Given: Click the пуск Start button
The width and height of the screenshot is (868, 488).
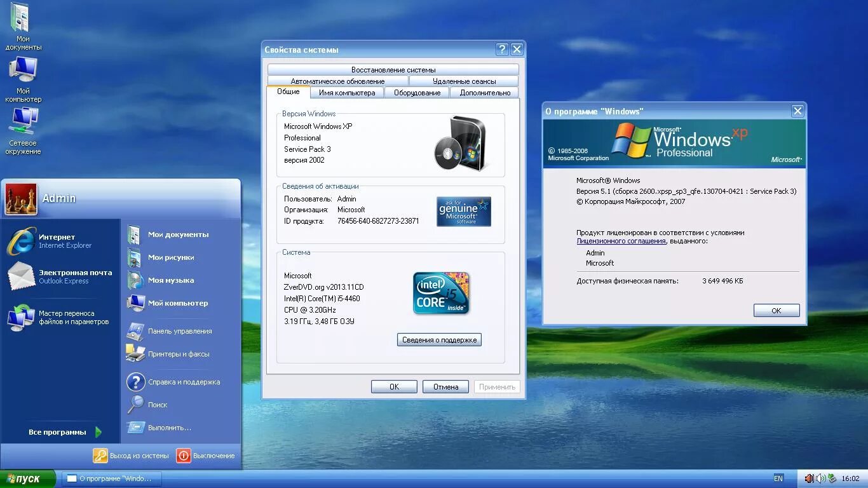Looking at the screenshot, I should point(28,478).
